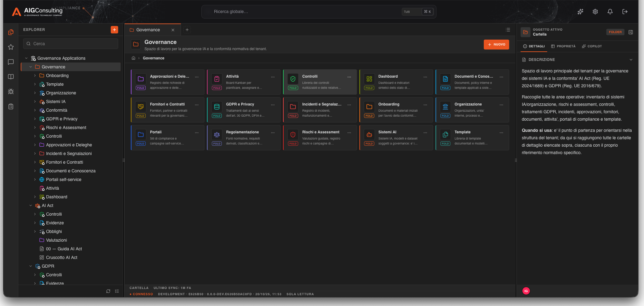The image size is (644, 306).
Task: Toggle list view icon at tab bar right
Action: click(508, 30)
